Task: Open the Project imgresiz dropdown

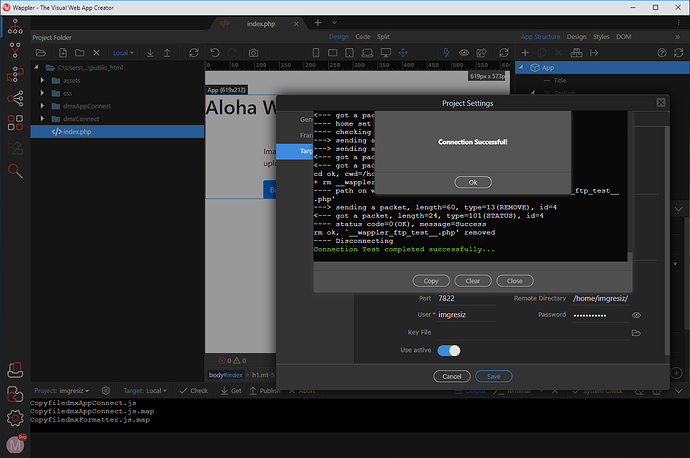Action: click(x=62, y=391)
